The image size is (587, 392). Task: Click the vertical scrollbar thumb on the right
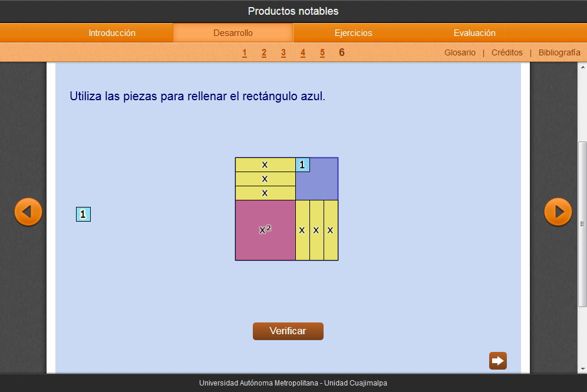(582, 224)
